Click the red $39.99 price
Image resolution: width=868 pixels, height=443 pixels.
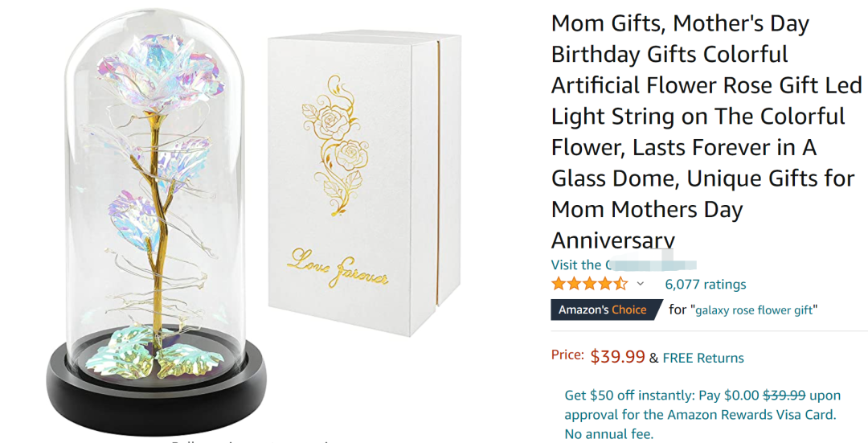click(x=617, y=357)
